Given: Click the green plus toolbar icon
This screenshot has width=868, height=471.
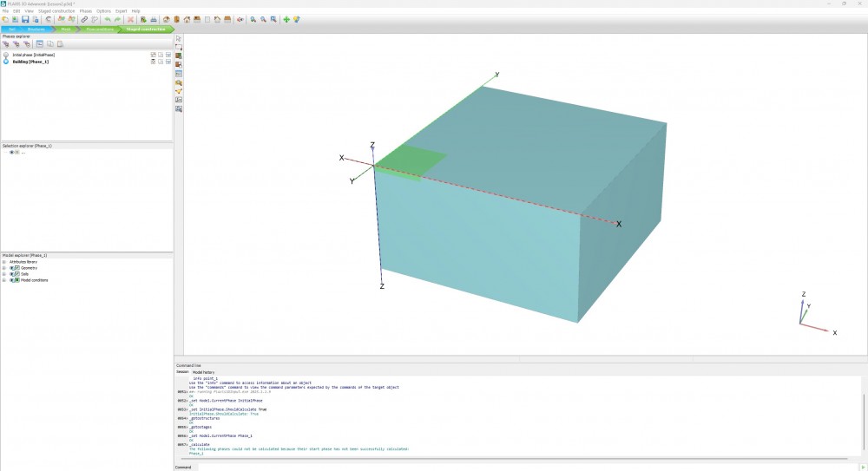Looking at the screenshot, I should 286,19.
